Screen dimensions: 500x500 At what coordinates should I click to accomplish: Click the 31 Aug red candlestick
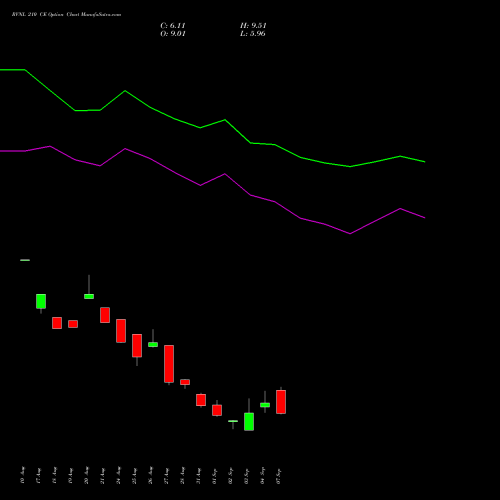(x=201, y=400)
